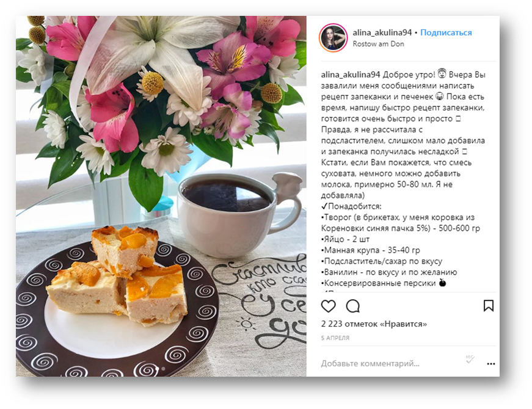Save the post with the bookmark icon
This screenshot has width=532, height=409.
488,306
